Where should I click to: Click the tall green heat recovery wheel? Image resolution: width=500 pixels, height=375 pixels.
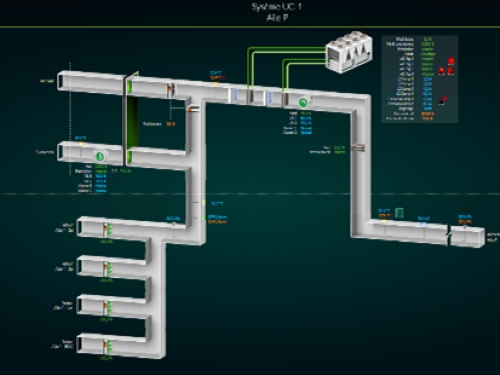(132, 120)
